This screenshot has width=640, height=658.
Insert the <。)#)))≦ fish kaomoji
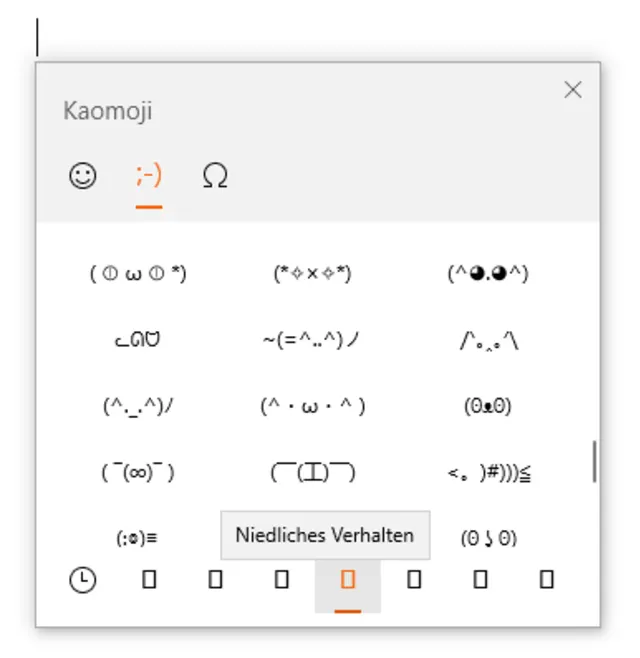tap(488, 472)
